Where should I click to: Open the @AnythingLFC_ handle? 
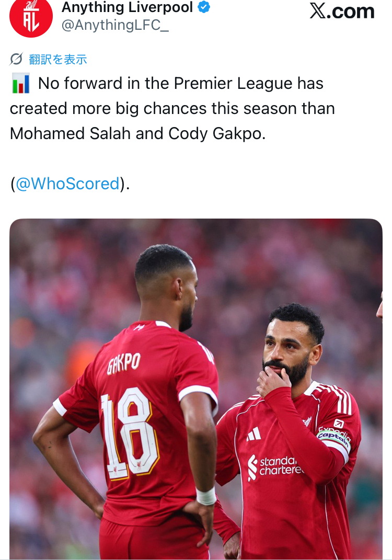[x=115, y=25]
